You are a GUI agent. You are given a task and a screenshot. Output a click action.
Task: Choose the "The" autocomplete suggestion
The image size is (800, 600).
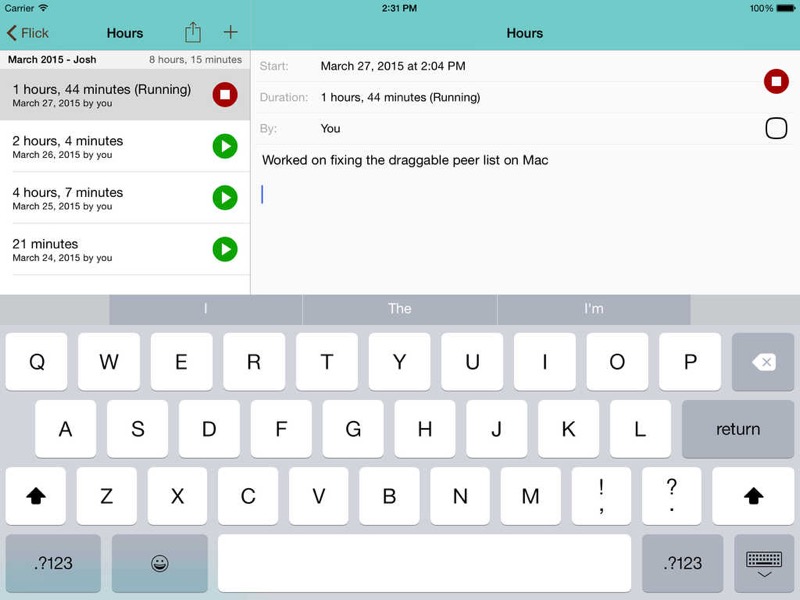[x=400, y=309]
